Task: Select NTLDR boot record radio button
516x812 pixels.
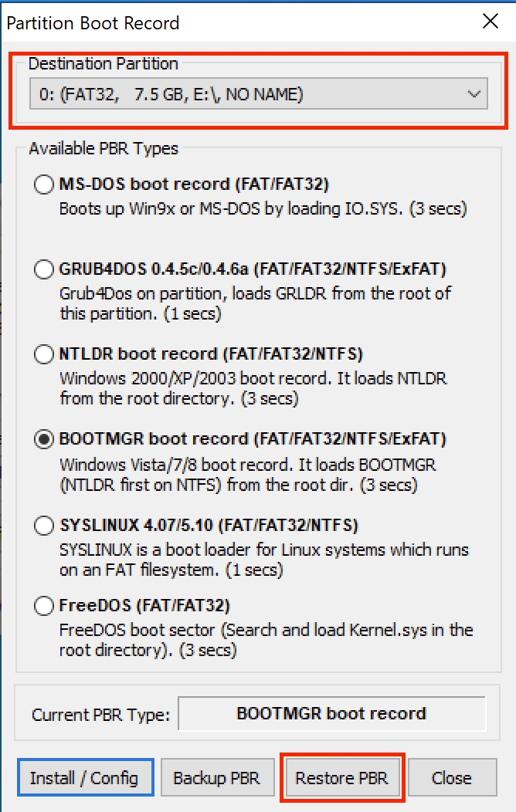Action: pyautogui.click(x=44, y=354)
